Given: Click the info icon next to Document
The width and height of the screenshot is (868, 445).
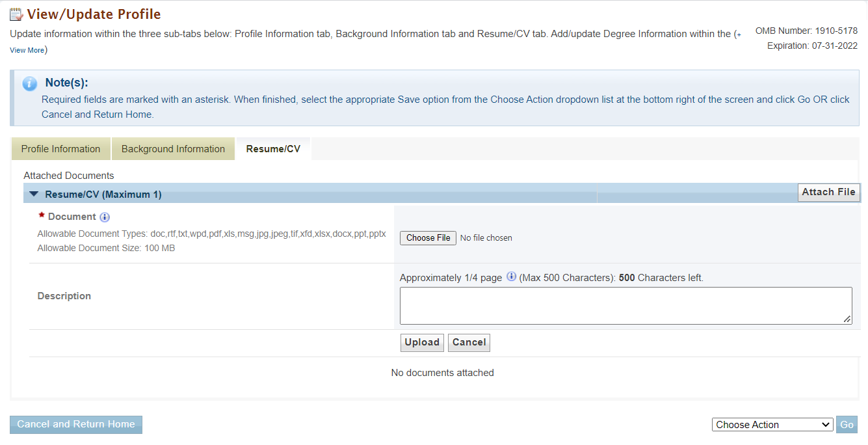Looking at the screenshot, I should pyautogui.click(x=105, y=217).
